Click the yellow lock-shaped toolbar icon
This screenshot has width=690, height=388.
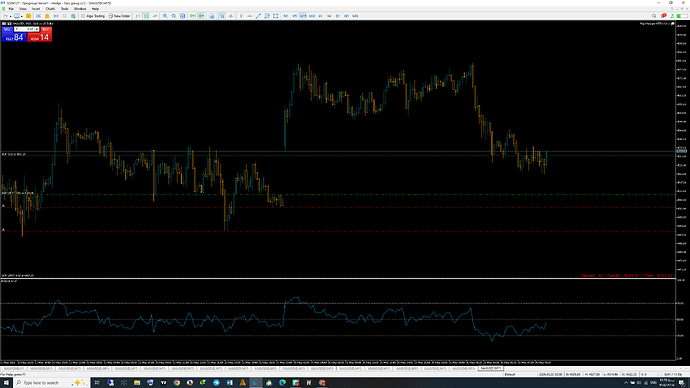click(x=47, y=16)
